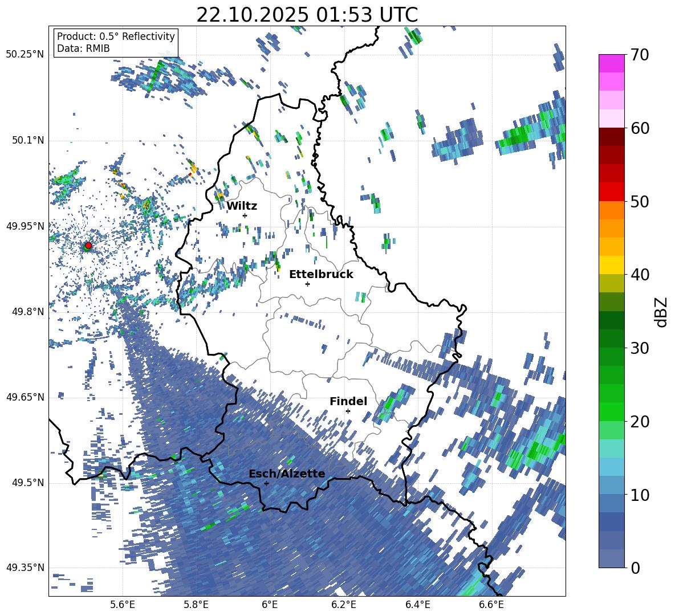
Task: Click the 49.8°N latitude label
Action: pyautogui.click(x=28, y=312)
